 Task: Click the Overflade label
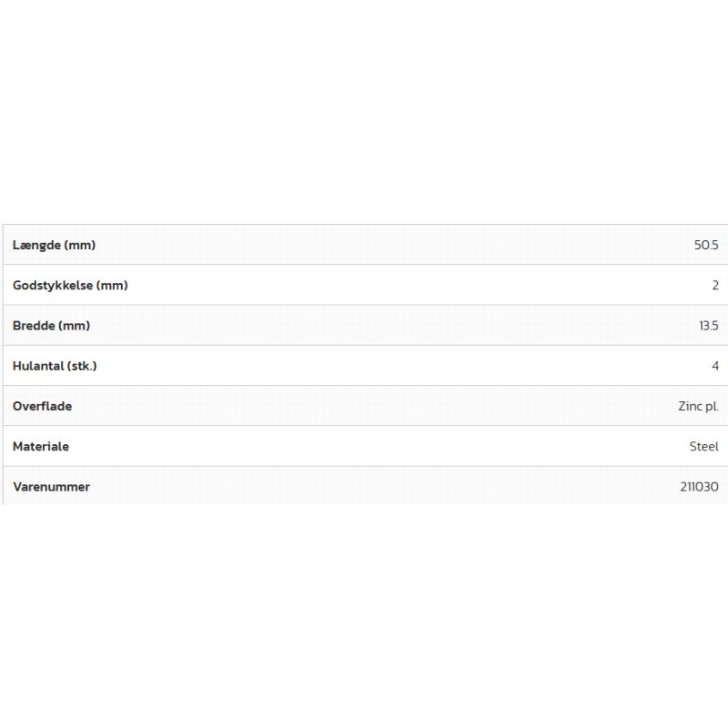click(42, 406)
